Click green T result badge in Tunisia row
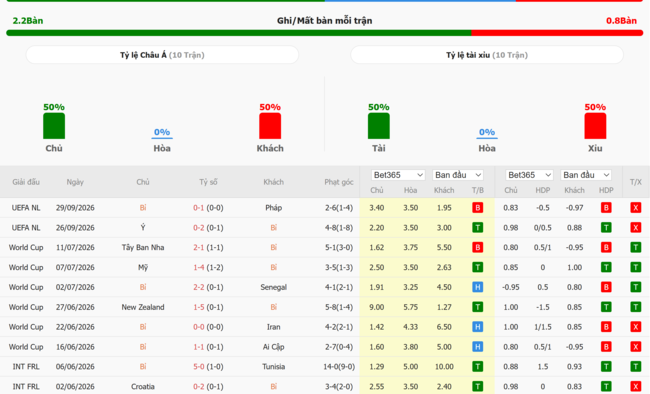650x394 pixels. 478,367
